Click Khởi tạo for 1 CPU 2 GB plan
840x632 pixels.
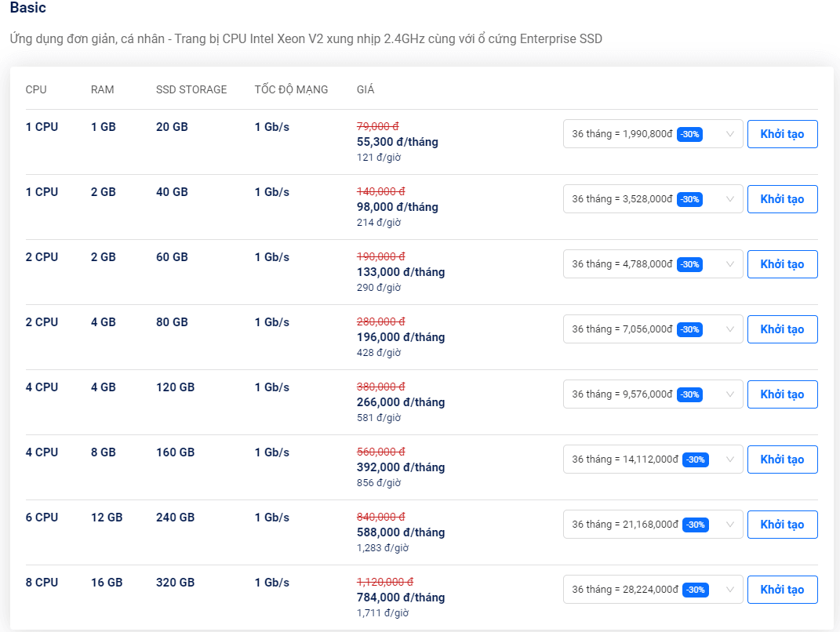pyautogui.click(x=782, y=199)
